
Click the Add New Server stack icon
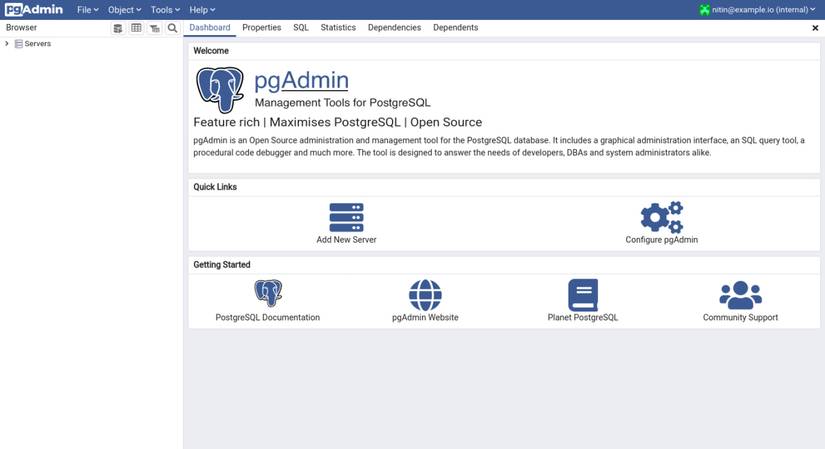(346, 217)
